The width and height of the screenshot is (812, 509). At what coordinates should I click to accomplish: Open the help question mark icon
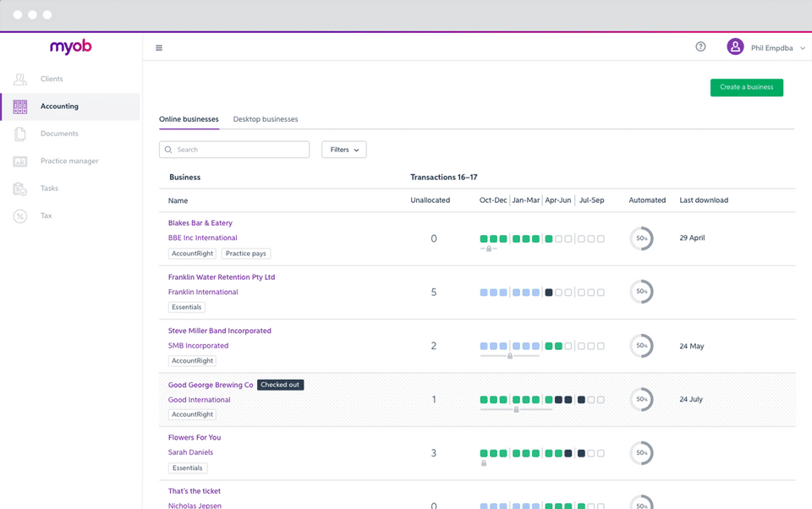[700, 47]
